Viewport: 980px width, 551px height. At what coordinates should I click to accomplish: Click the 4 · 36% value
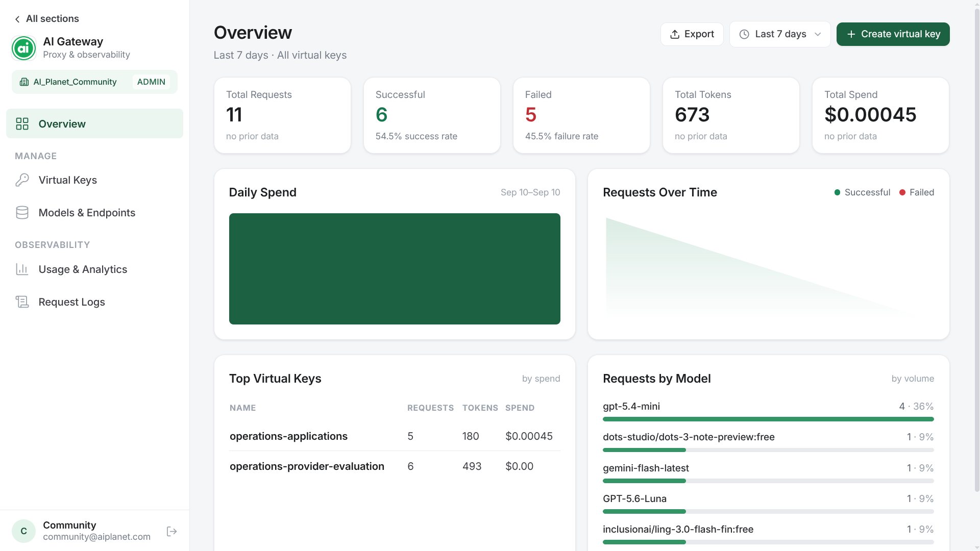[x=916, y=407]
